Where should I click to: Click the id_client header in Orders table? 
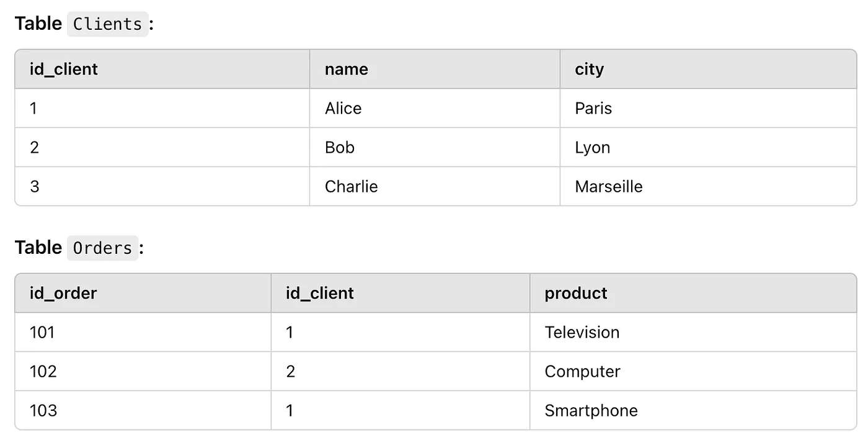(401, 293)
